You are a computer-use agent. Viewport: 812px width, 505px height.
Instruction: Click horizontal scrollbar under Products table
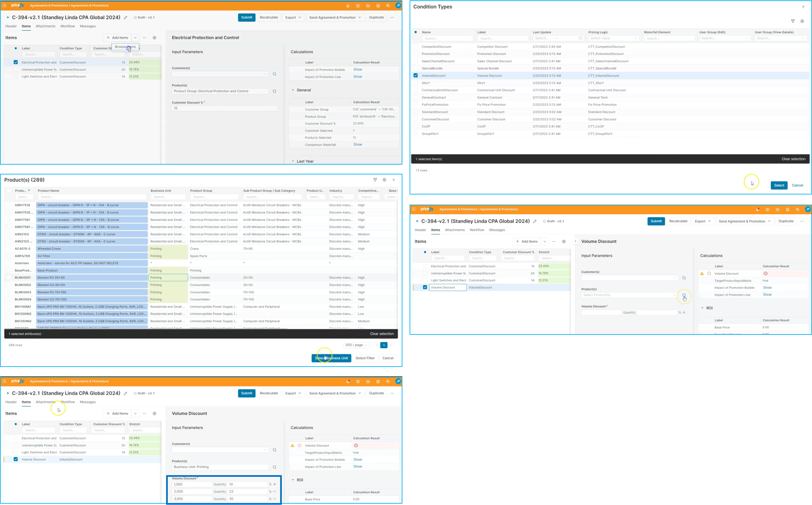(147, 329)
